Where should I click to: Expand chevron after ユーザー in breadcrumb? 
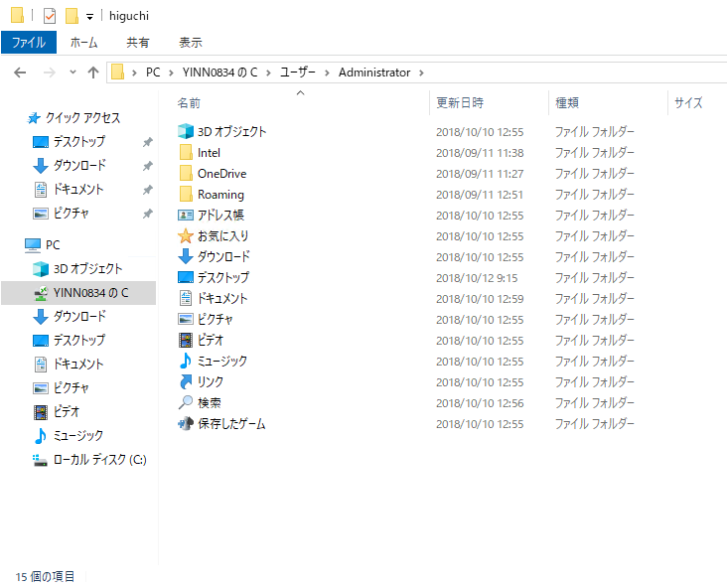pyautogui.click(x=327, y=73)
